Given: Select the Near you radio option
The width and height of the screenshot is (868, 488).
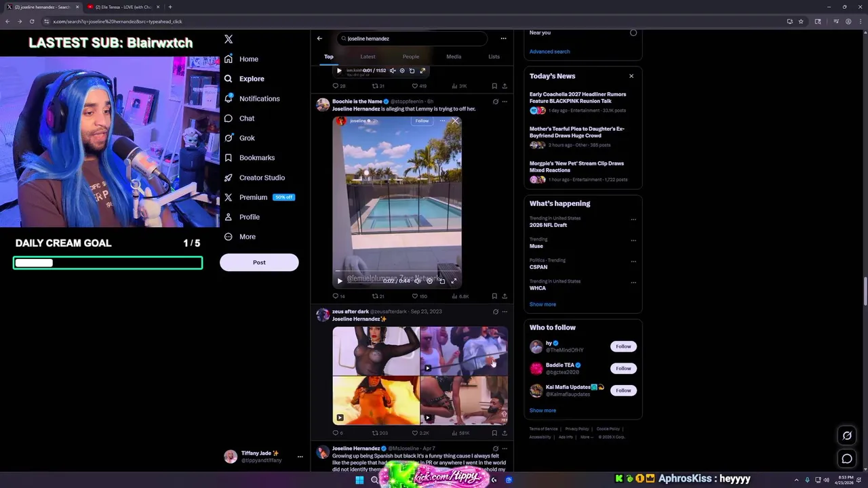Looking at the screenshot, I should [x=633, y=33].
